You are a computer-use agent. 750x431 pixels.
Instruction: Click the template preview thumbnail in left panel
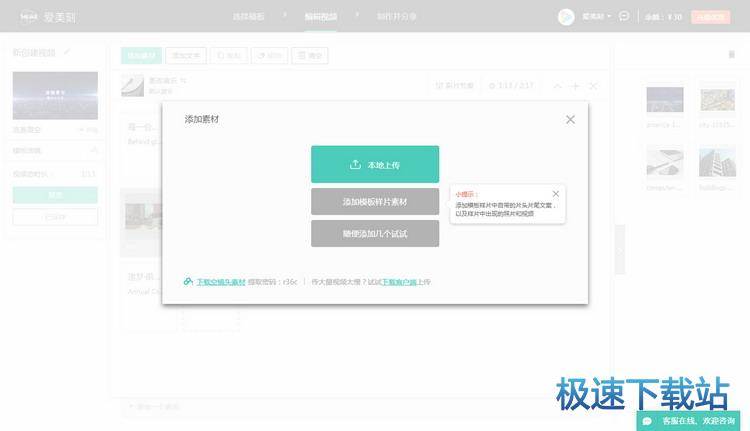pos(55,96)
